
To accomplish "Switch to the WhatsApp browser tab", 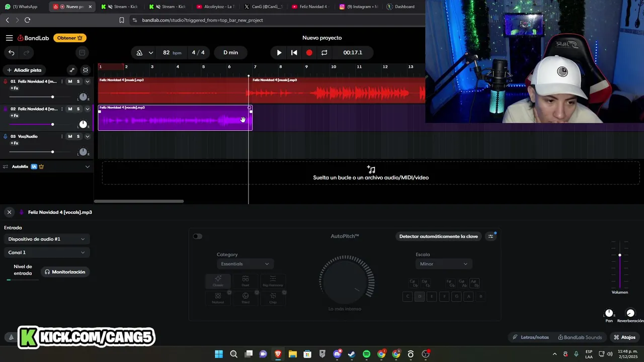I will (24, 7).
